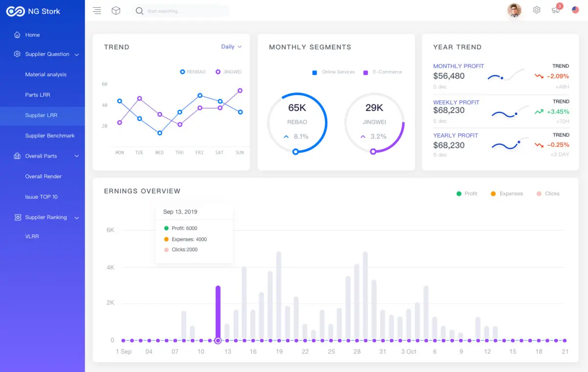
Task: Click the MONTHLY PROFIT link
Action: (x=458, y=66)
